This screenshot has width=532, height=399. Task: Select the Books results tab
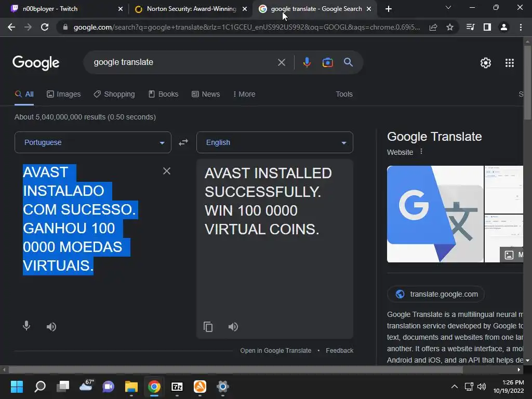pos(163,95)
